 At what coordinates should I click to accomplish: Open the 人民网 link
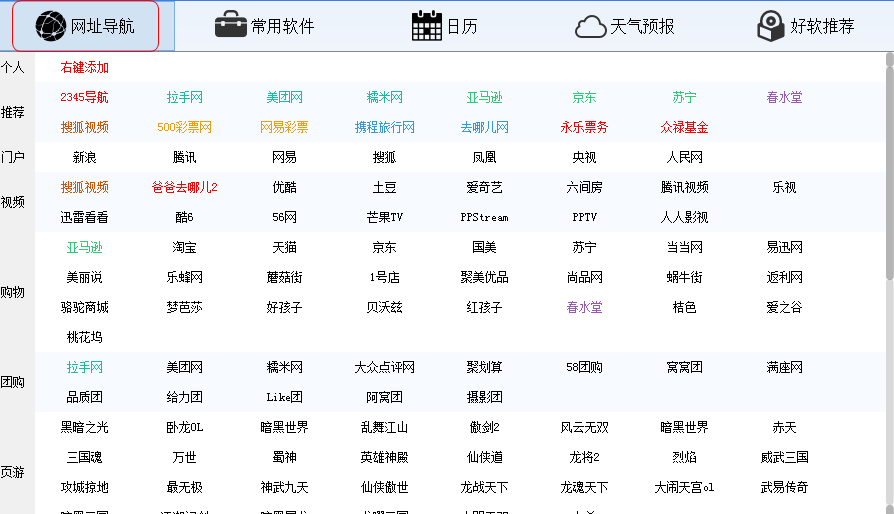(x=684, y=157)
